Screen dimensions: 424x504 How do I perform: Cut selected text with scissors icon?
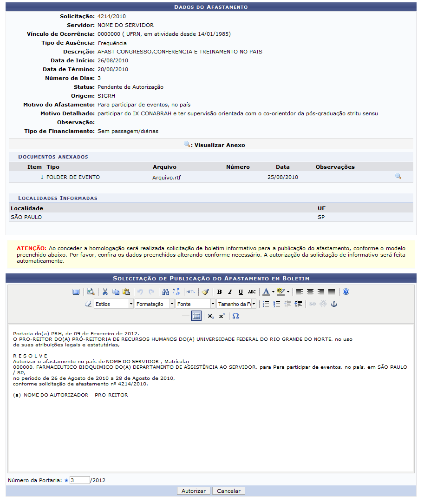click(x=105, y=292)
